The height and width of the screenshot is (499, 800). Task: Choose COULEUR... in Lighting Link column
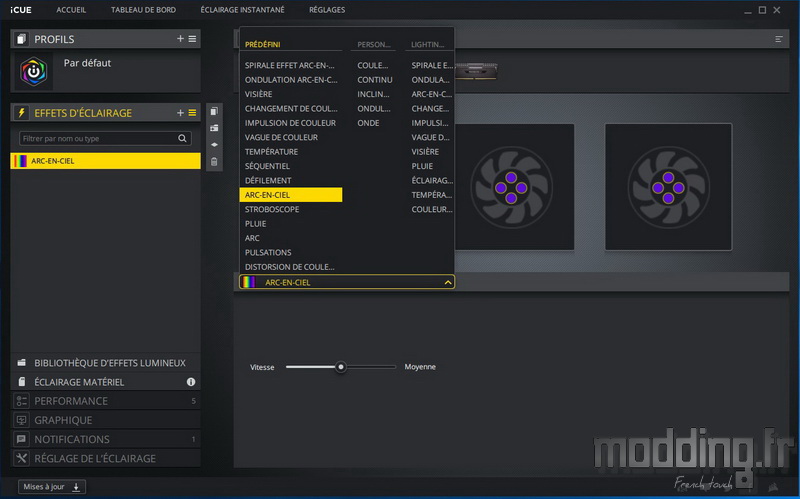pyautogui.click(x=432, y=209)
